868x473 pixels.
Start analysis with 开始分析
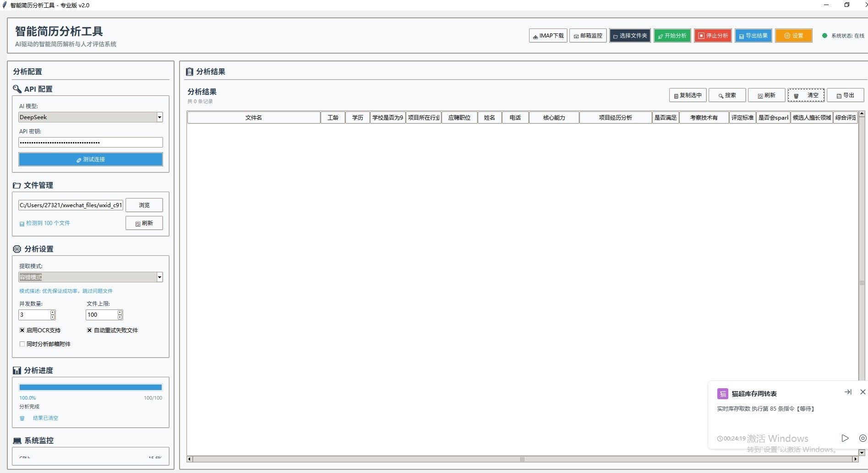click(672, 36)
